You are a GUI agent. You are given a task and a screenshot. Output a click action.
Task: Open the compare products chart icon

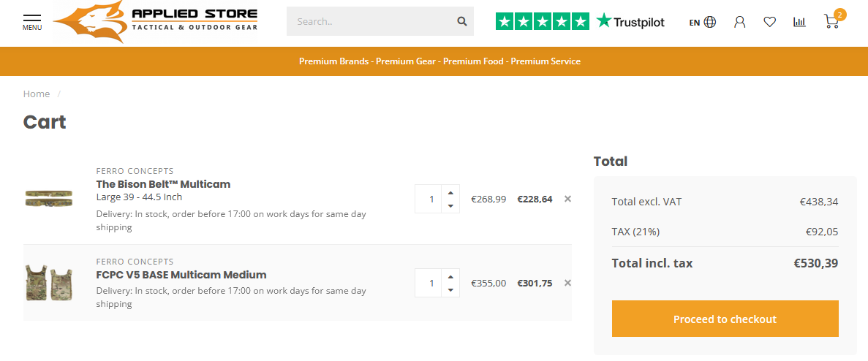coord(799,22)
